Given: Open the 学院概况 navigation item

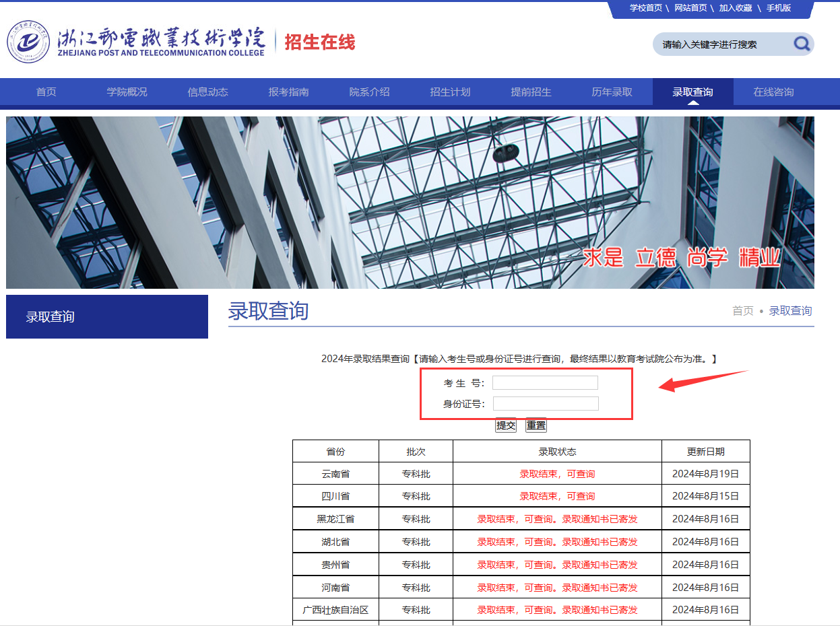Looking at the screenshot, I should 127,92.
